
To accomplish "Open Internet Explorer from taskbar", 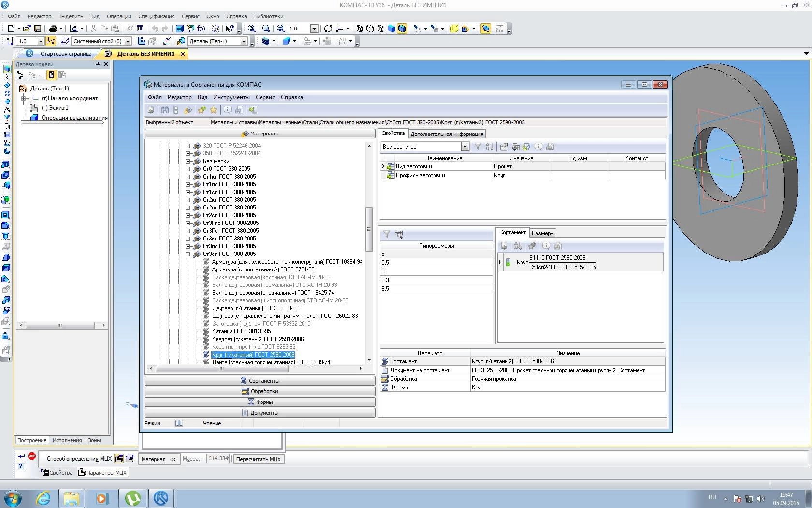I will coord(43,498).
